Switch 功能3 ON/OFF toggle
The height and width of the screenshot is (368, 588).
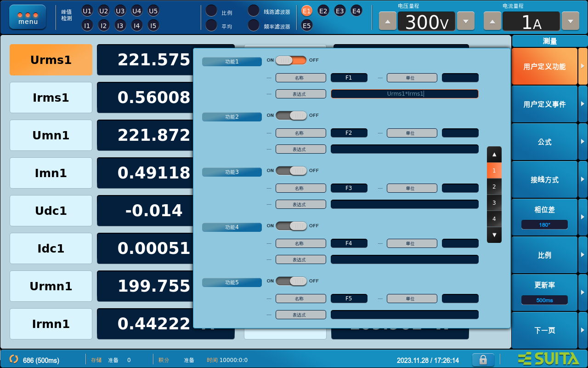[x=291, y=171]
